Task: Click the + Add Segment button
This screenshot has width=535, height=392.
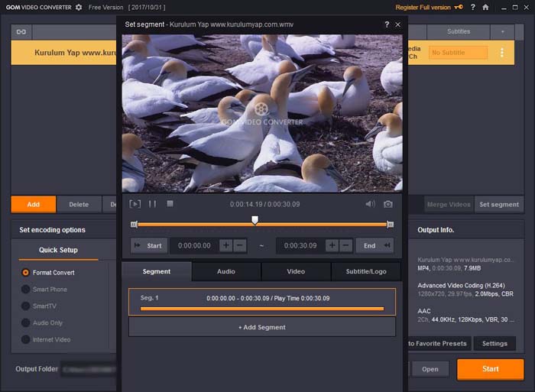Action: coord(262,327)
